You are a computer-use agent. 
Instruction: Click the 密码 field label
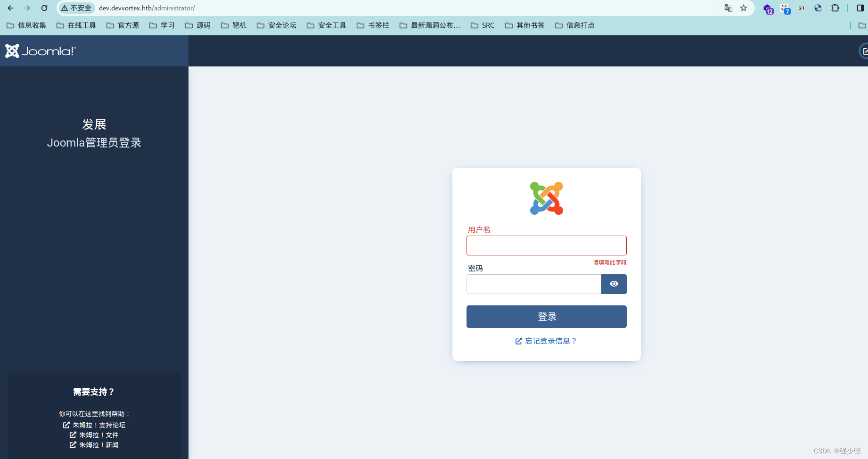[475, 268]
